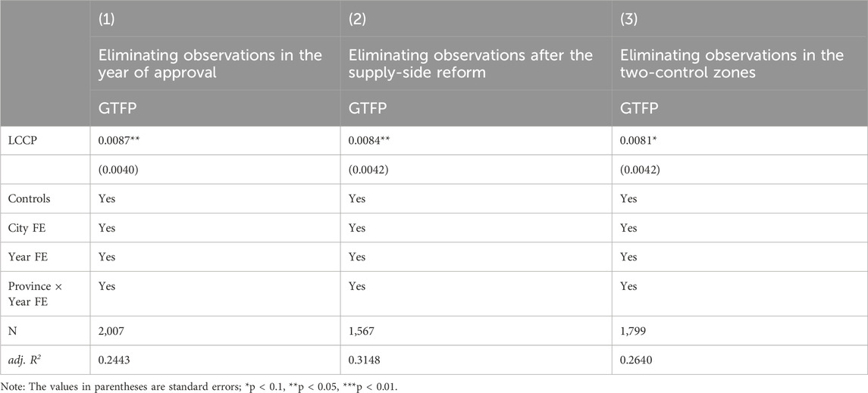Click the Province × Year FE label
Image resolution: width=868 pixels, height=393 pixels.
[x=29, y=294]
